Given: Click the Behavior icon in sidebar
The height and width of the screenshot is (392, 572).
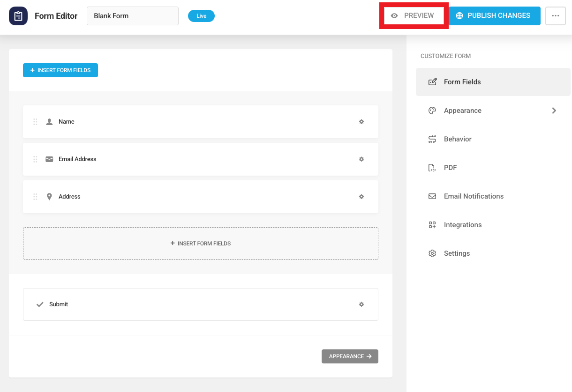Looking at the screenshot, I should point(432,139).
